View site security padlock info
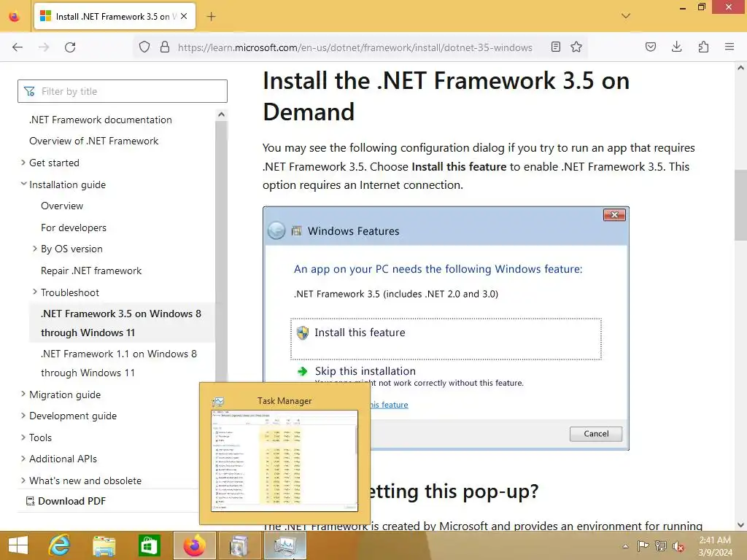The height and width of the screenshot is (560, 747). (165, 47)
